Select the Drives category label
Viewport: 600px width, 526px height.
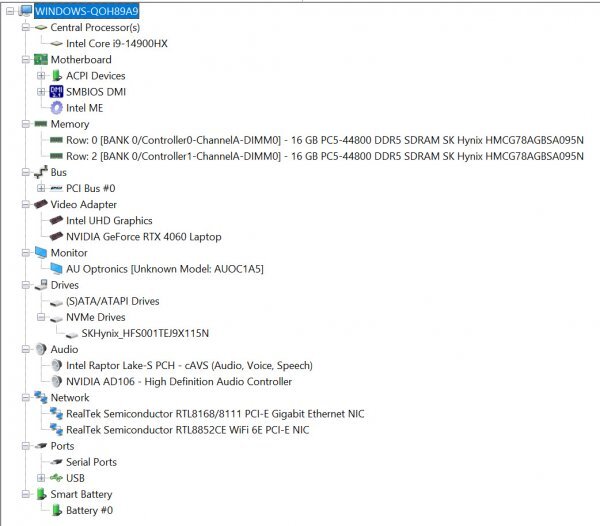click(x=65, y=285)
